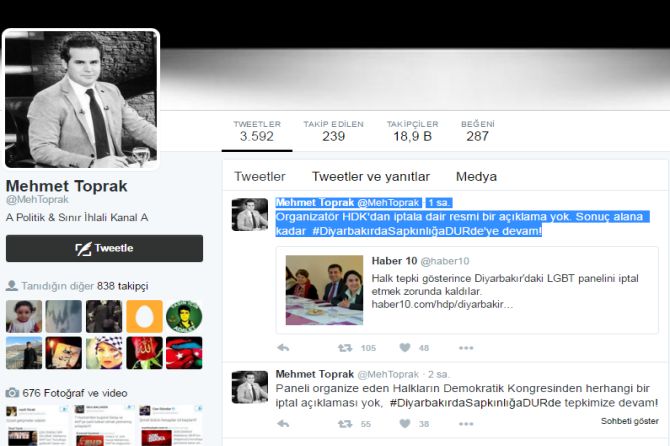Open the middle media thumbnail under Fotoğraf

pos(104,425)
